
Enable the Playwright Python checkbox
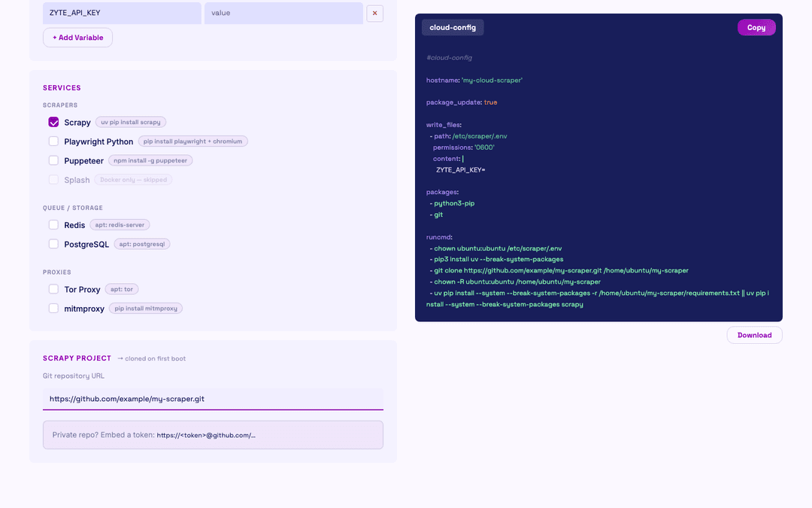[53, 141]
